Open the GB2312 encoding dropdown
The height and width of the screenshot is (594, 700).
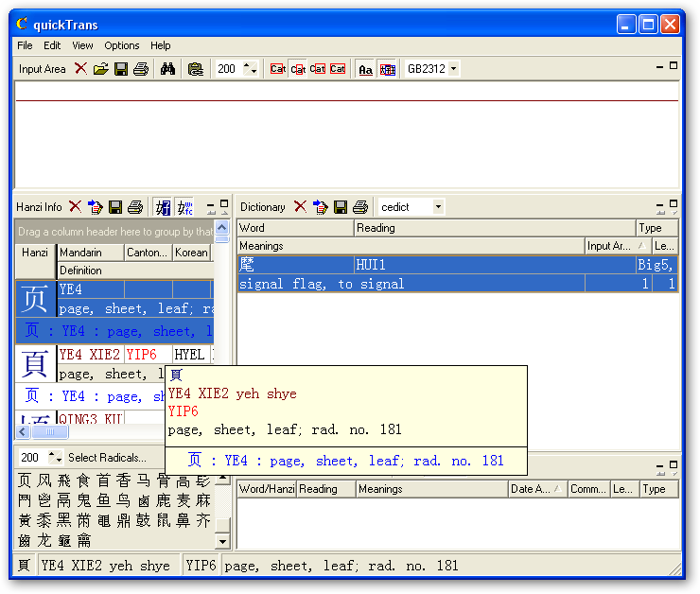point(453,69)
